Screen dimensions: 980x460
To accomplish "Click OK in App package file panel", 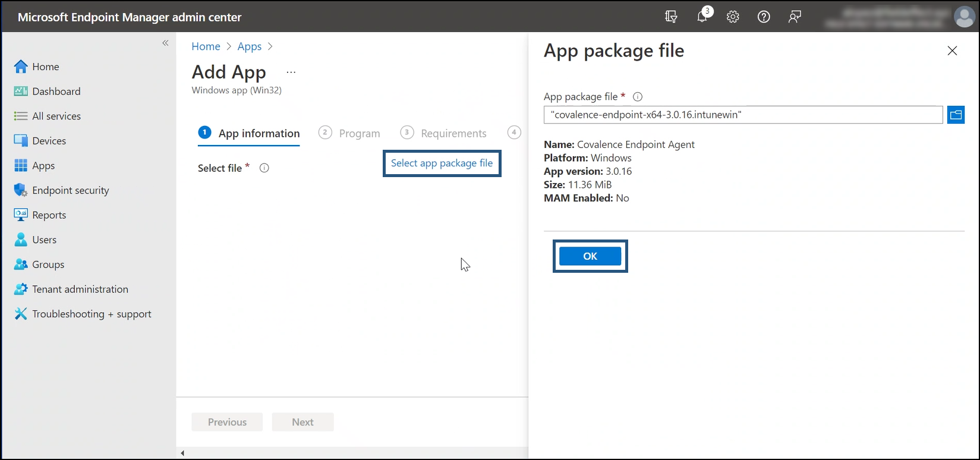I will point(590,256).
